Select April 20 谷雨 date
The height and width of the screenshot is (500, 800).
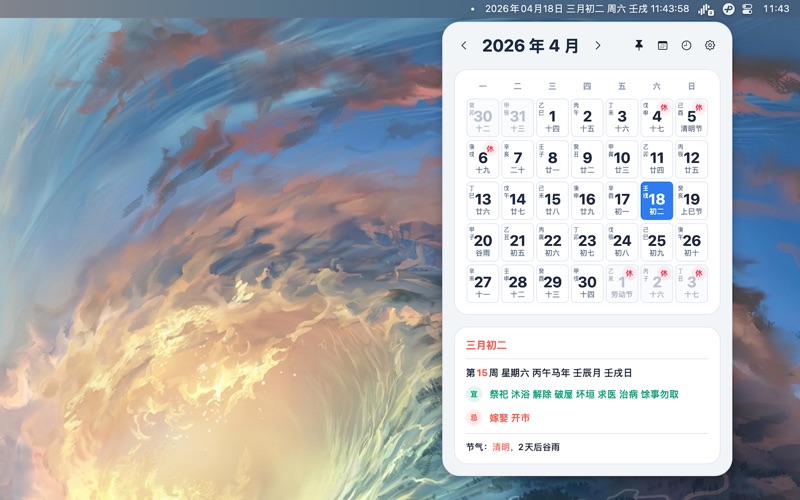click(x=483, y=242)
